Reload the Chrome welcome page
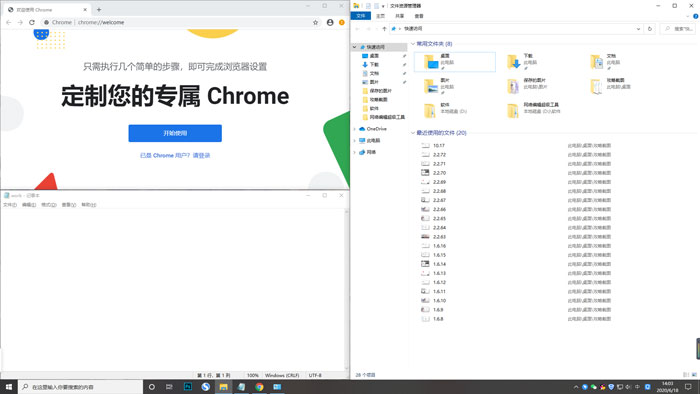The height and width of the screenshot is (394, 700). [32, 22]
